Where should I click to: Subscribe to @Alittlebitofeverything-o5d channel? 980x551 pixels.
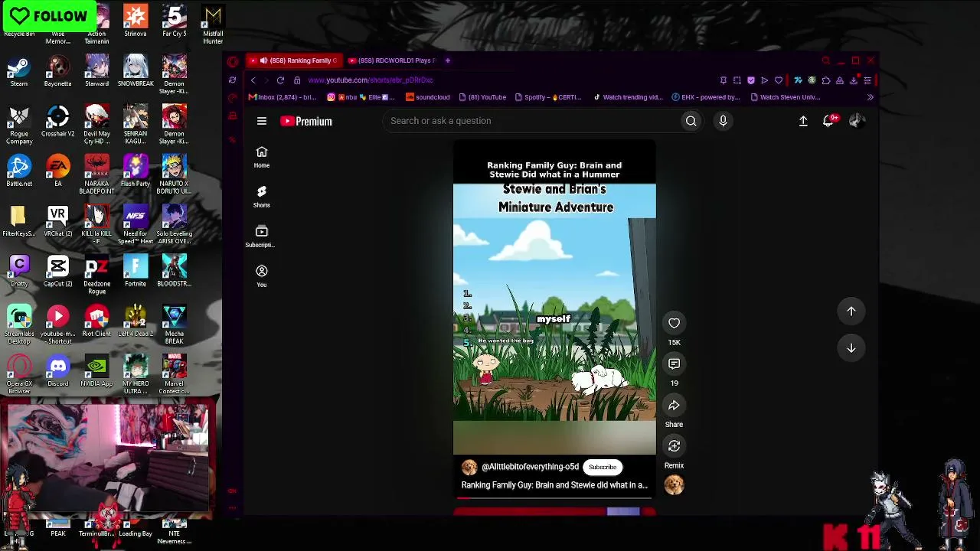pos(603,467)
